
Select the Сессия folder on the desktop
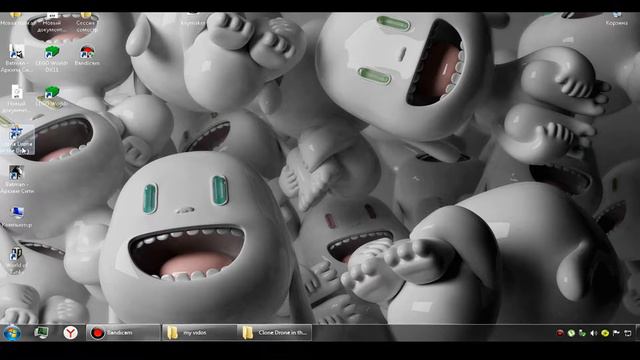(x=86, y=22)
